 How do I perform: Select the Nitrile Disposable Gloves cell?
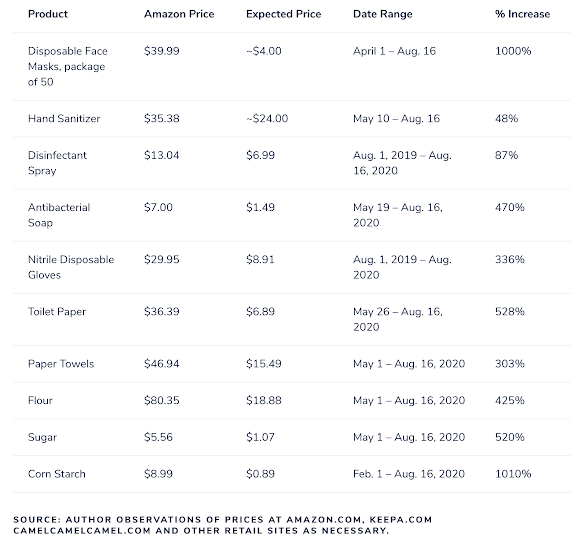pos(71,267)
